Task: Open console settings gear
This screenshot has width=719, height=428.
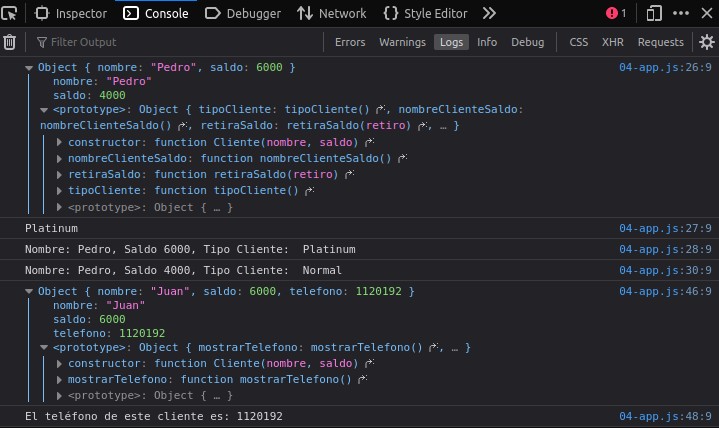Action: pos(707,42)
